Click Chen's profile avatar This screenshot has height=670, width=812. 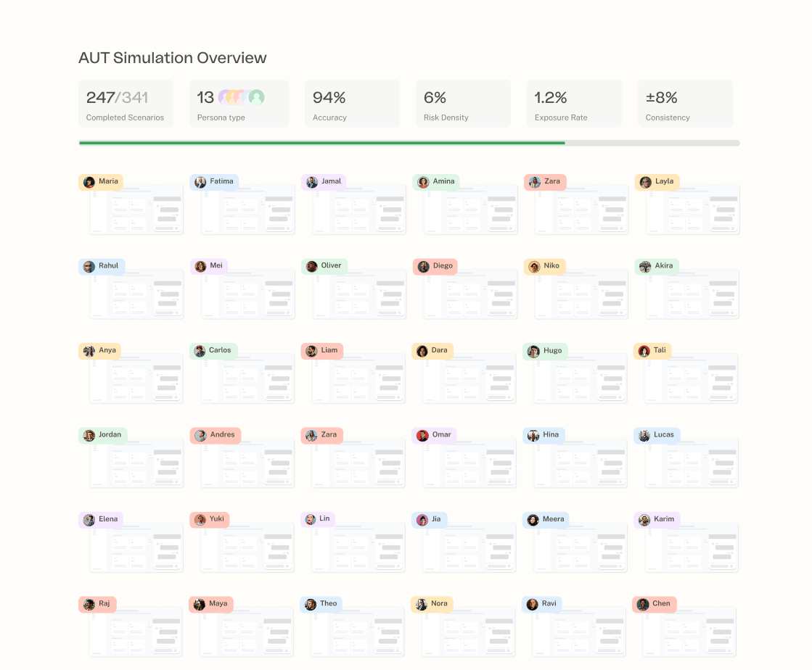click(x=642, y=604)
